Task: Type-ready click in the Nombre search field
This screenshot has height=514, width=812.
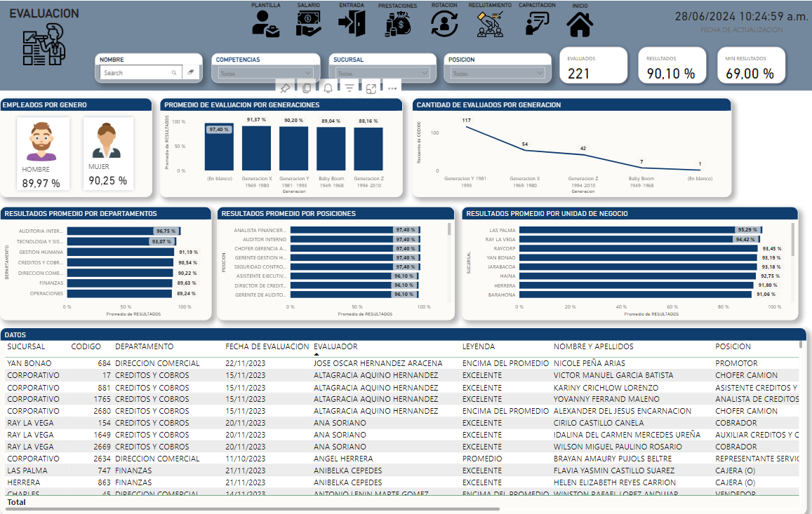Action: (136, 73)
